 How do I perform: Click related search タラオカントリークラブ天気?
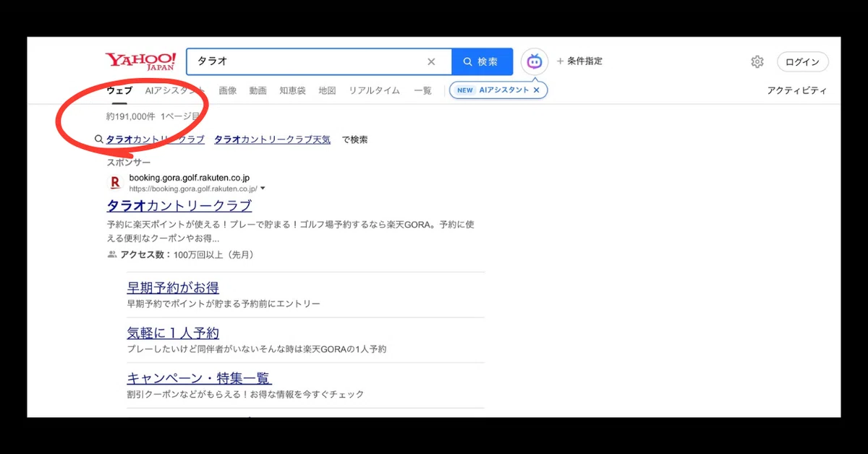coord(272,140)
